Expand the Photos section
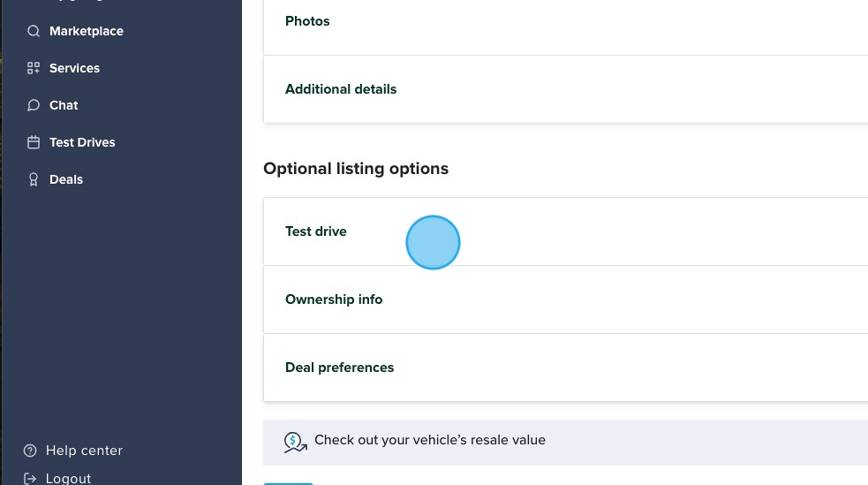The height and width of the screenshot is (485, 868). (x=306, y=21)
